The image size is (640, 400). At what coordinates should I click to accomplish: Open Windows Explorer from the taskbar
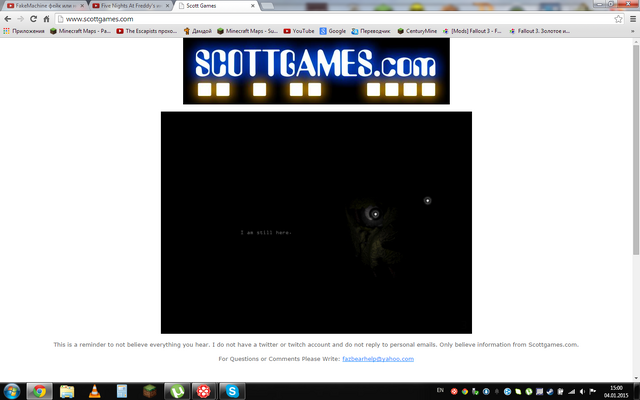[67, 391]
